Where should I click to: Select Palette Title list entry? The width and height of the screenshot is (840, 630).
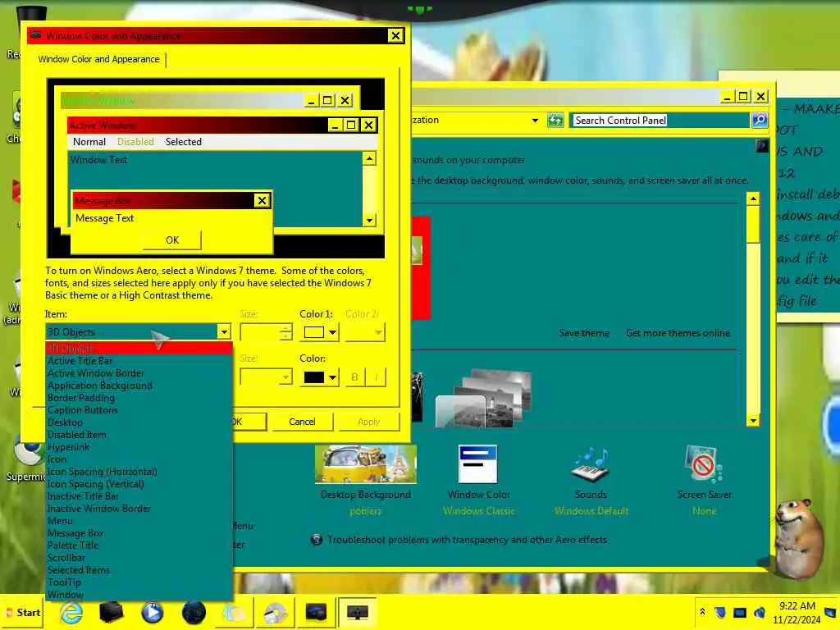pyautogui.click(x=139, y=546)
